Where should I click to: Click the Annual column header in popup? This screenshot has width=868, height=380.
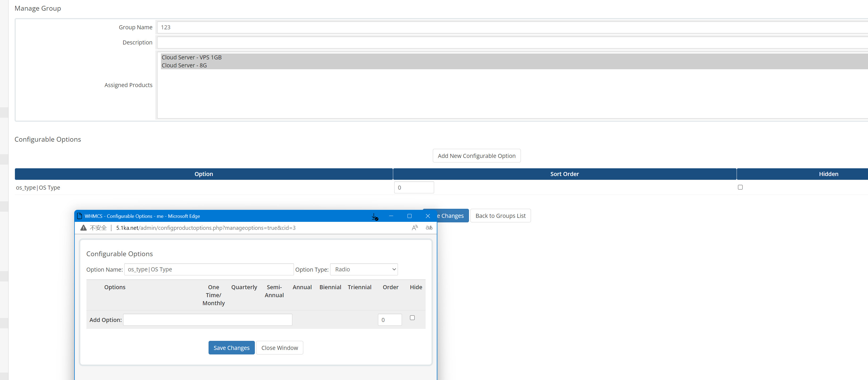[302, 287]
